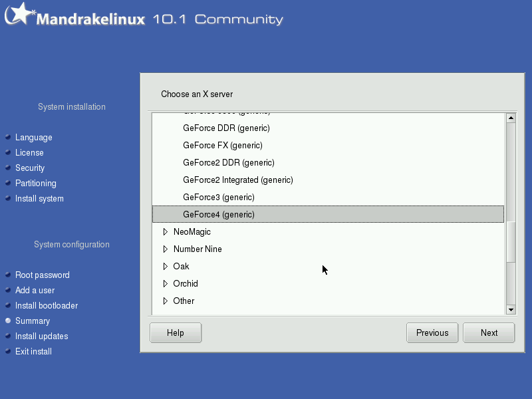
Task: Click the Exit install step bullet
Action: click(x=8, y=351)
